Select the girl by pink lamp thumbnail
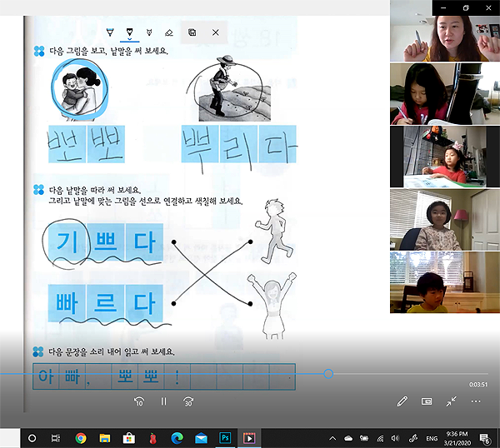Image resolution: width=500 pixels, height=448 pixels. 445,220
